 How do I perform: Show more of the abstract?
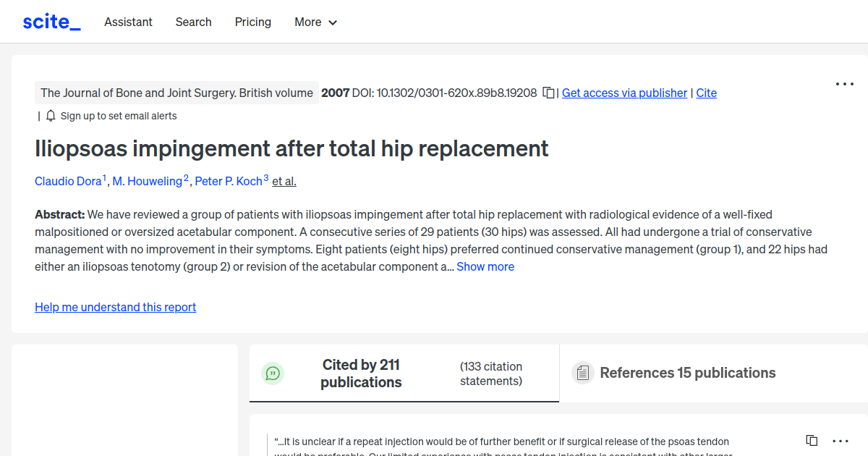point(485,266)
